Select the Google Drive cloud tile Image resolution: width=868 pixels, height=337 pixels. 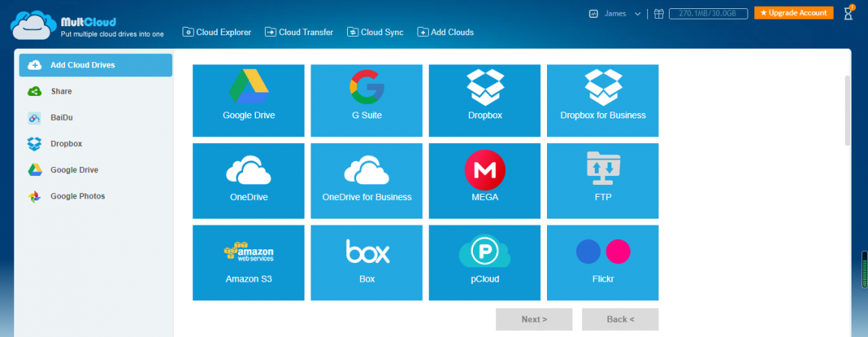[248, 100]
